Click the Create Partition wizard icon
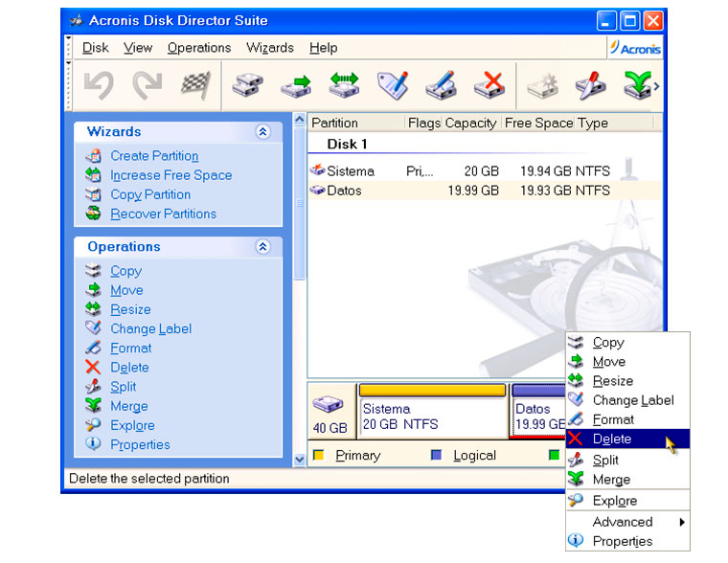This screenshot has height=563, width=728. pos(93,155)
